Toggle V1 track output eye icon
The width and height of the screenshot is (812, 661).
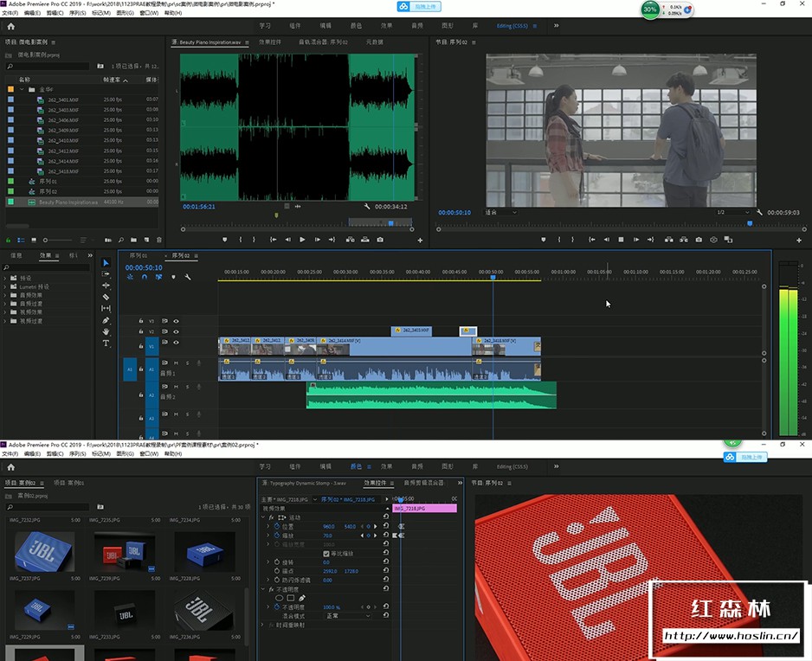tap(176, 343)
